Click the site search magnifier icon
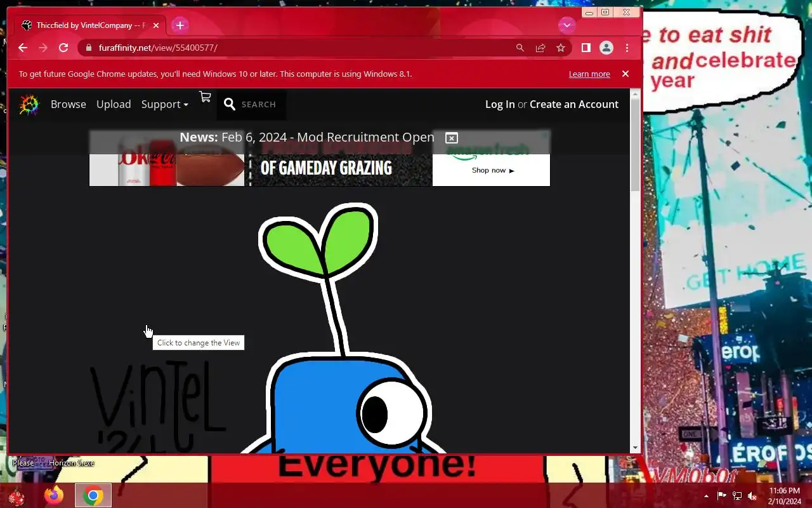 coord(230,104)
